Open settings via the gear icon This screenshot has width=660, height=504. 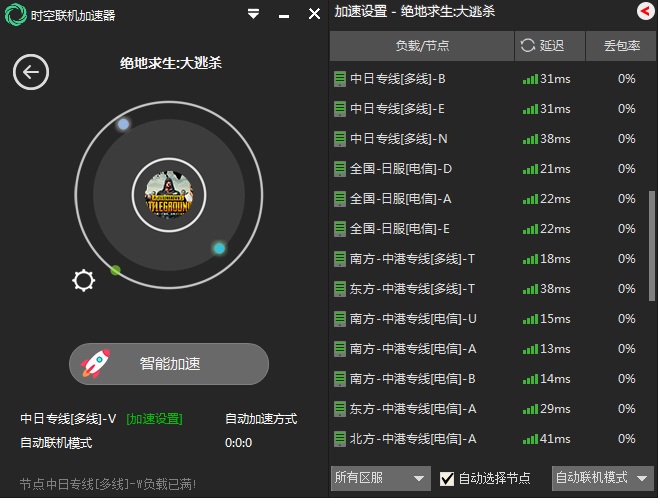point(83,280)
